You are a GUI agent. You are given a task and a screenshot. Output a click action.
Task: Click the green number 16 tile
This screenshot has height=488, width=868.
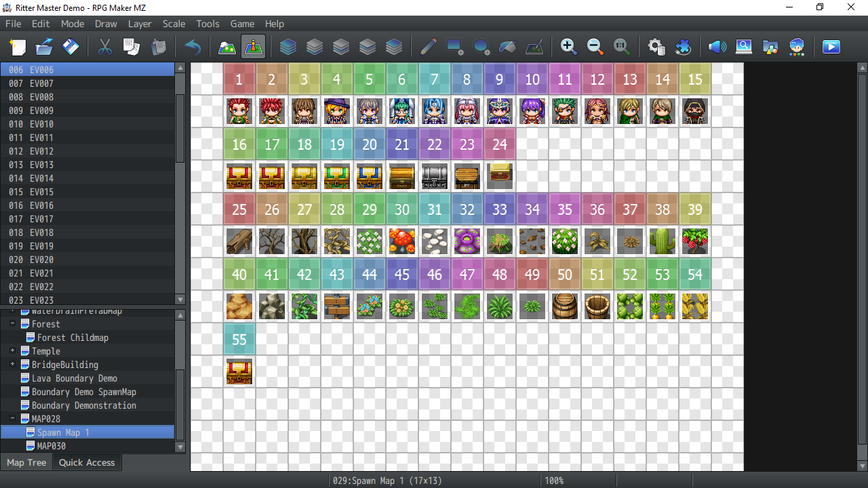pyautogui.click(x=239, y=144)
